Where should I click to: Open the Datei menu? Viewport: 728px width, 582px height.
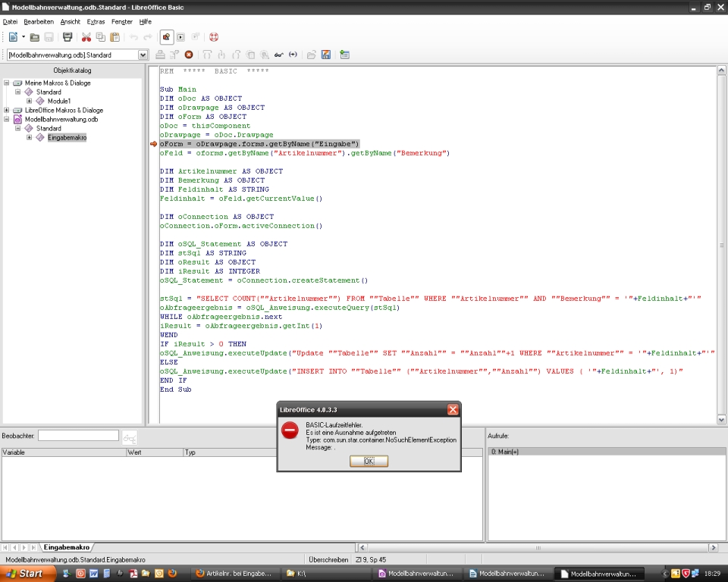10,22
